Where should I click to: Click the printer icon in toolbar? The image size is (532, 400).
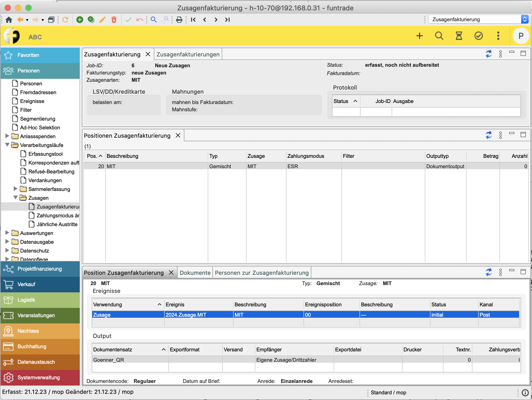[x=179, y=20]
